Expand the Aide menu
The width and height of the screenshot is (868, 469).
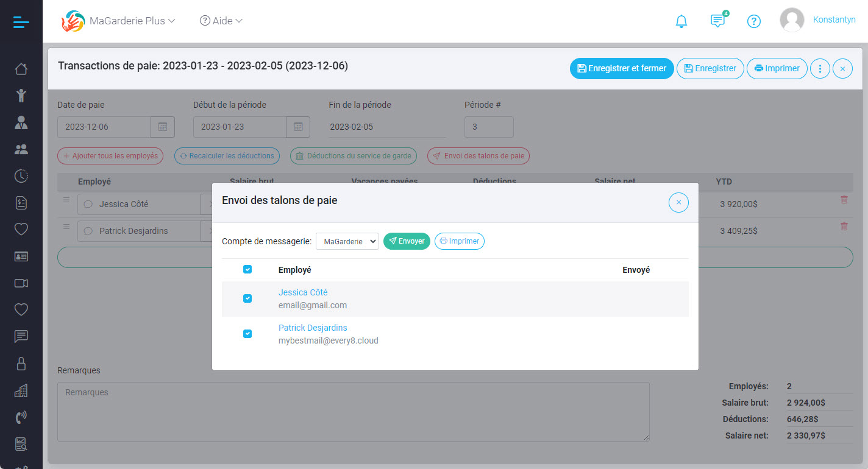[x=221, y=20]
